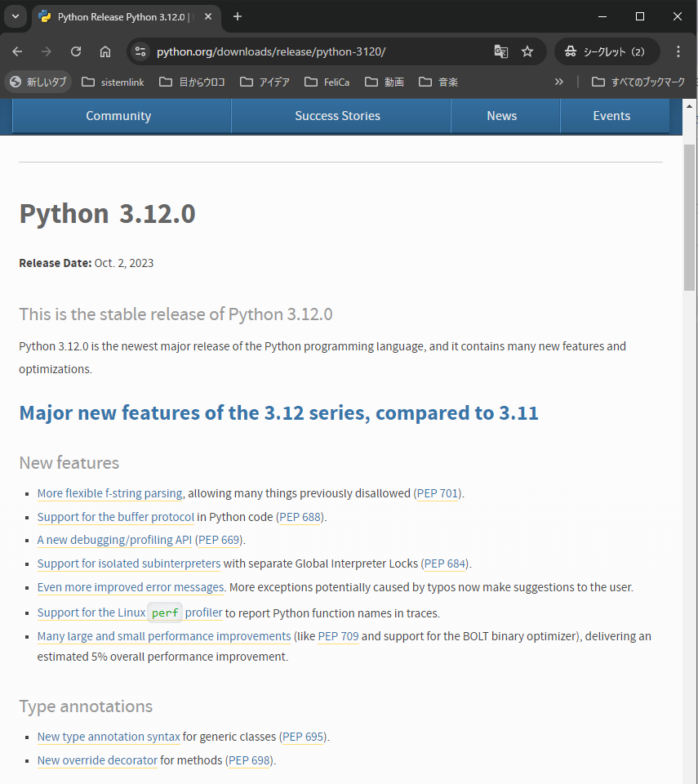Screen dimensions: 698x784
Task: Click the browser forward arrow
Action: pyautogui.click(x=47, y=51)
